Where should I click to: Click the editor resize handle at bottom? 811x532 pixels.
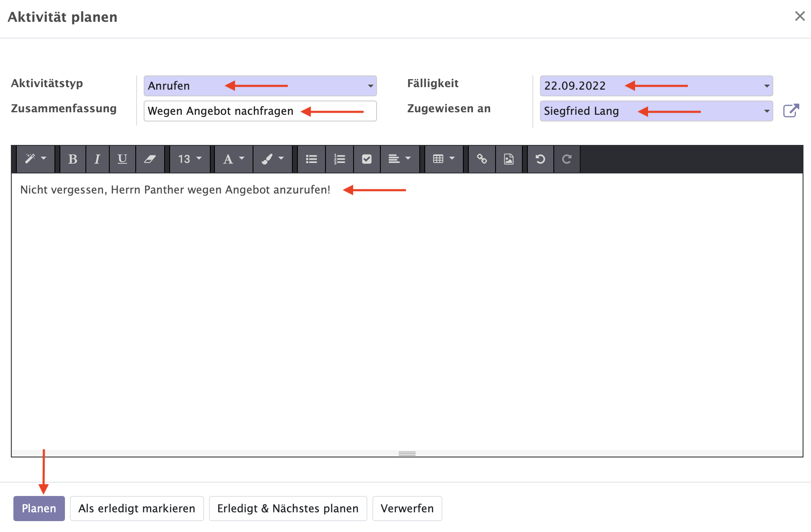(x=407, y=454)
